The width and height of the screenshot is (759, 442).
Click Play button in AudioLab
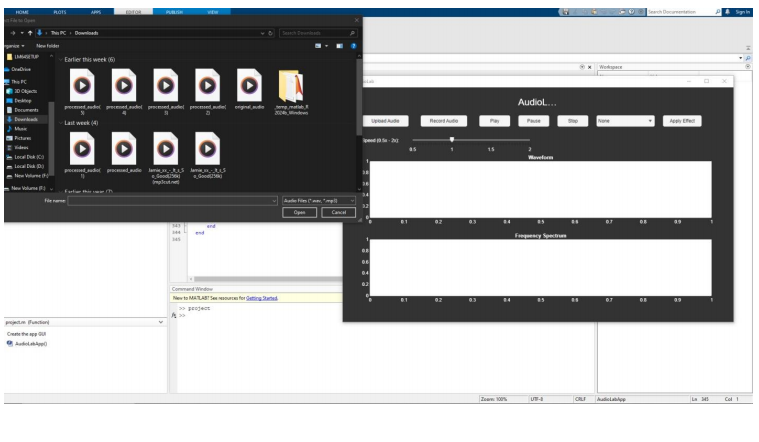(x=494, y=121)
